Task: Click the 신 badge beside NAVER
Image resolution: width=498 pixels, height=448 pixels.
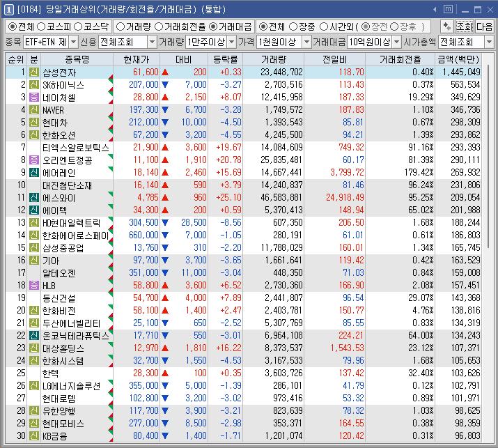Action: click(x=34, y=110)
